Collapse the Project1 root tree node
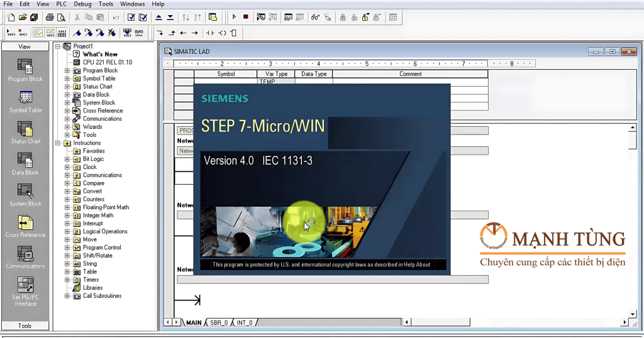Image resolution: width=644 pixels, height=338 pixels. (x=58, y=46)
